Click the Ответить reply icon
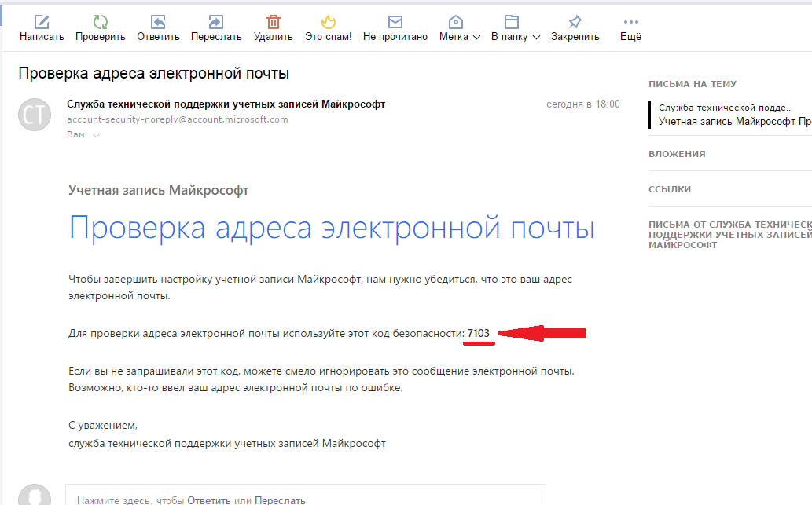The height and width of the screenshot is (505, 812). click(158, 22)
